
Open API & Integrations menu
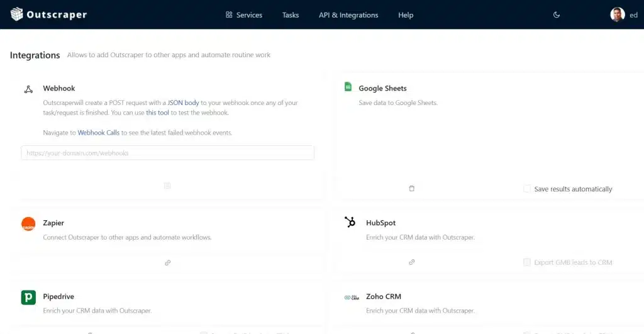[348, 15]
